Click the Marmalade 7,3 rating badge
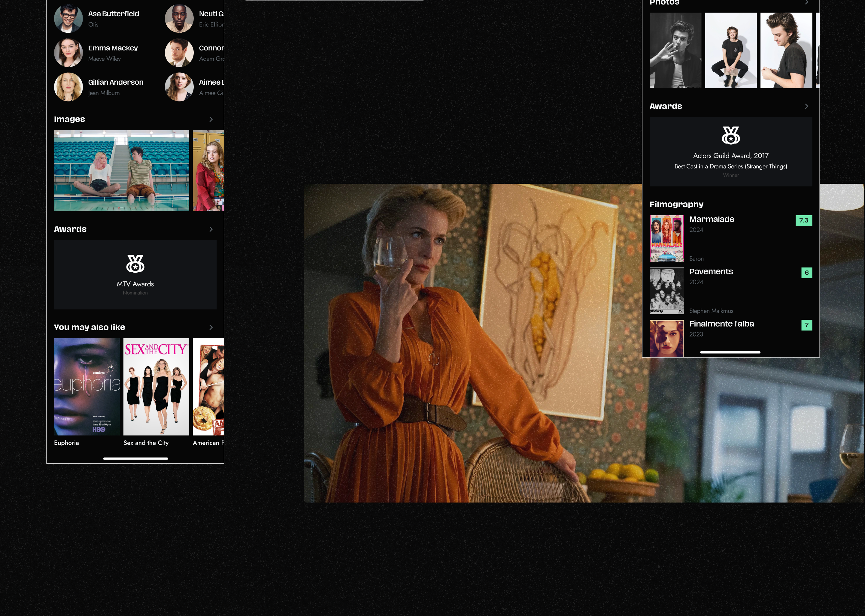 point(803,220)
